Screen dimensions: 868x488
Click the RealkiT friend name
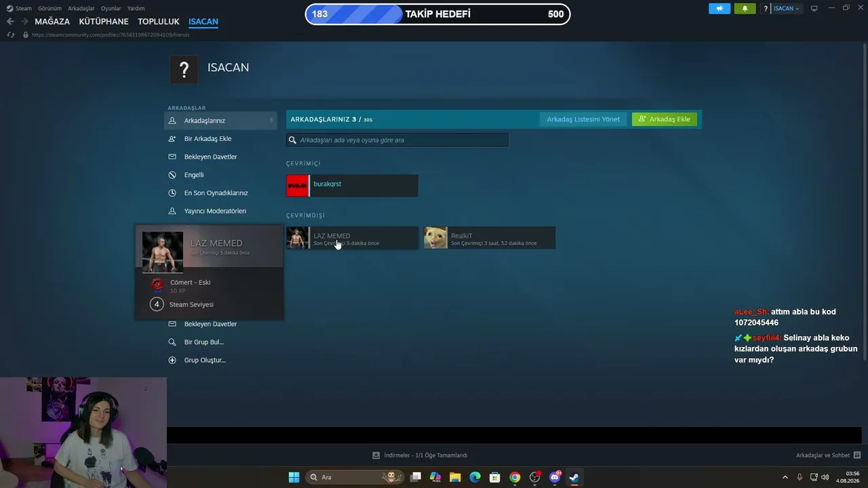[x=462, y=236]
